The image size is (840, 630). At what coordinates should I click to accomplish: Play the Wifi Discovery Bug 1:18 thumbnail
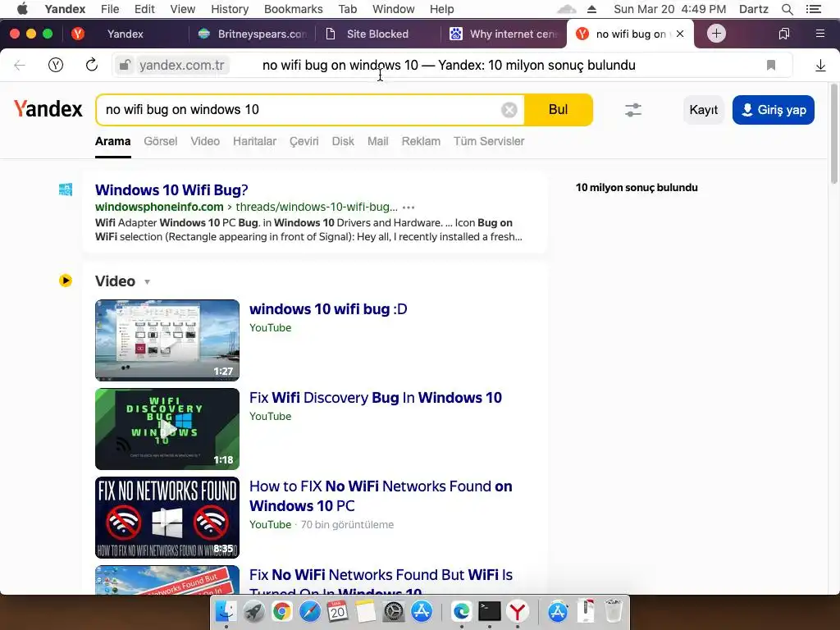(167, 428)
